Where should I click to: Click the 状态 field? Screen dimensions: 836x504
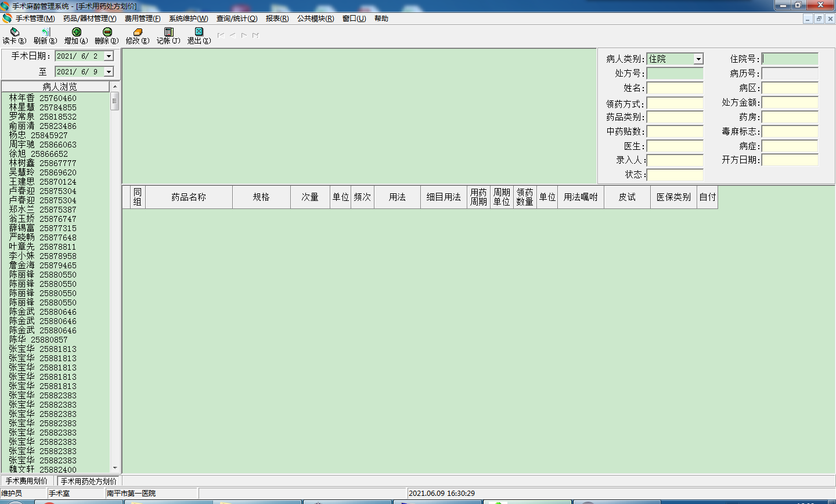coord(675,175)
